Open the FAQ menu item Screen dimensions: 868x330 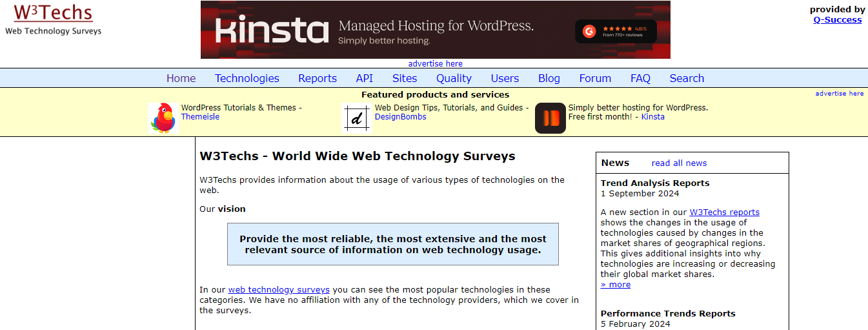click(x=640, y=78)
